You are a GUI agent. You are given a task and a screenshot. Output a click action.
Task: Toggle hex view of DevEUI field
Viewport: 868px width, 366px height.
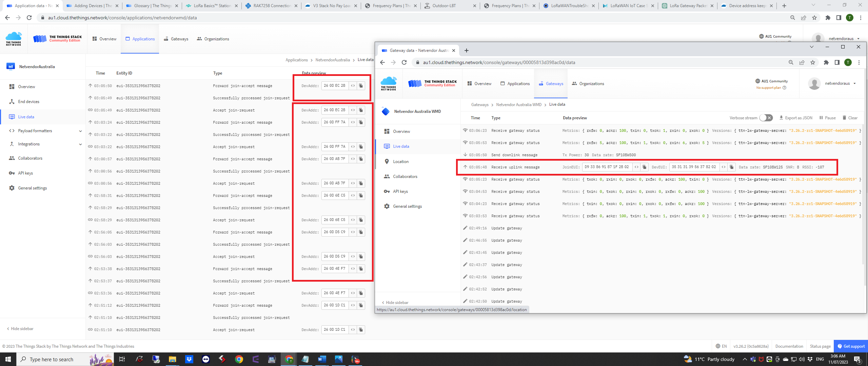724,167
